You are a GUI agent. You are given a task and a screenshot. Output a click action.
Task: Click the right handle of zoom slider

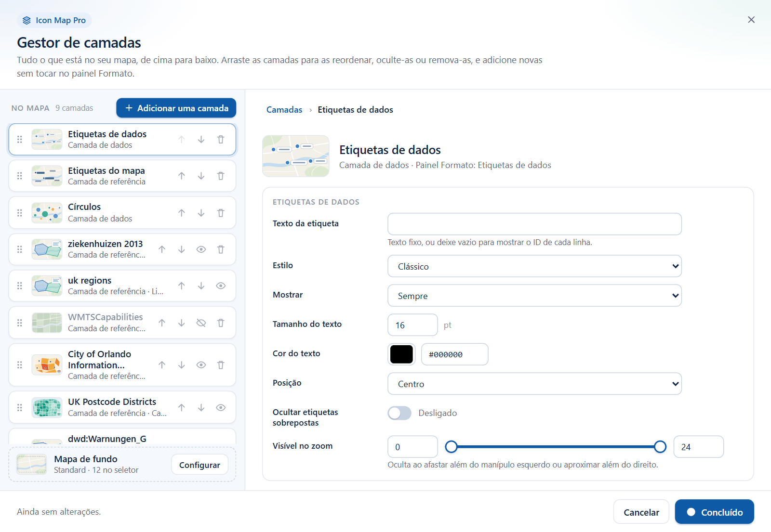tap(660, 447)
